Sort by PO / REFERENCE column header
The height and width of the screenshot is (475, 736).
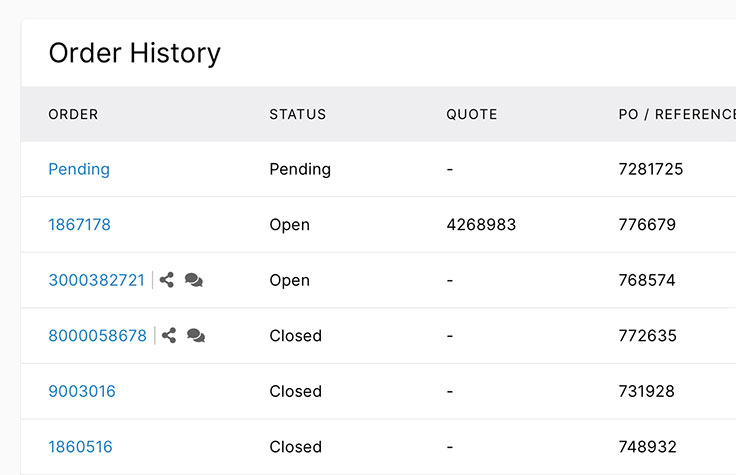[676, 114]
